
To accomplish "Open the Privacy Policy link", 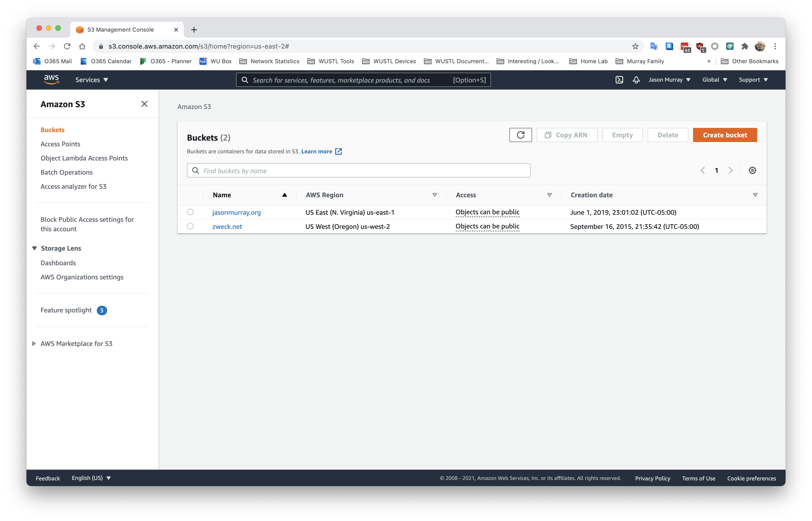I will point(652,478).
